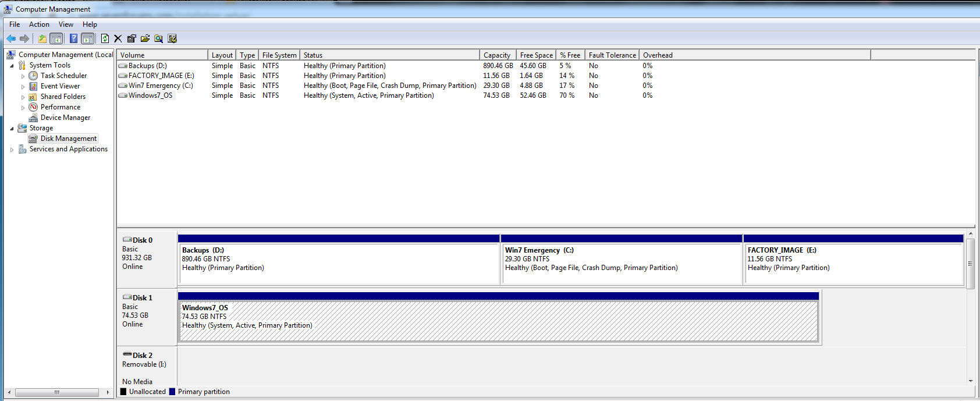Expand the Event Viewer node arrow
Viewport: 980px width, 401px height.
coord(23,87)
